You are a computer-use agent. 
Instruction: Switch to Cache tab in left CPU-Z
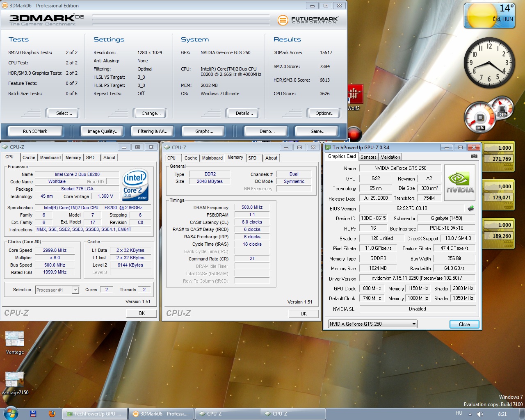29,157
